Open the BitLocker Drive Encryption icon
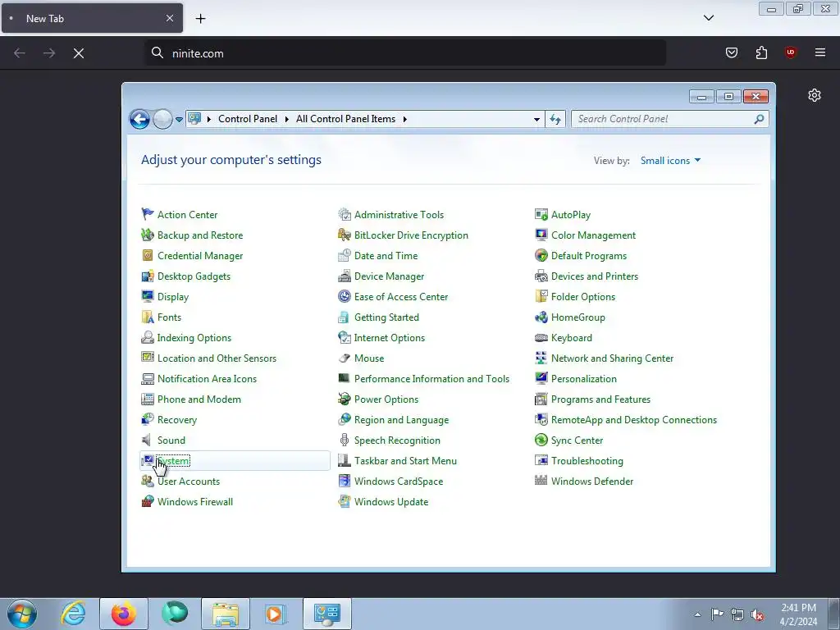 coord(344,235)
